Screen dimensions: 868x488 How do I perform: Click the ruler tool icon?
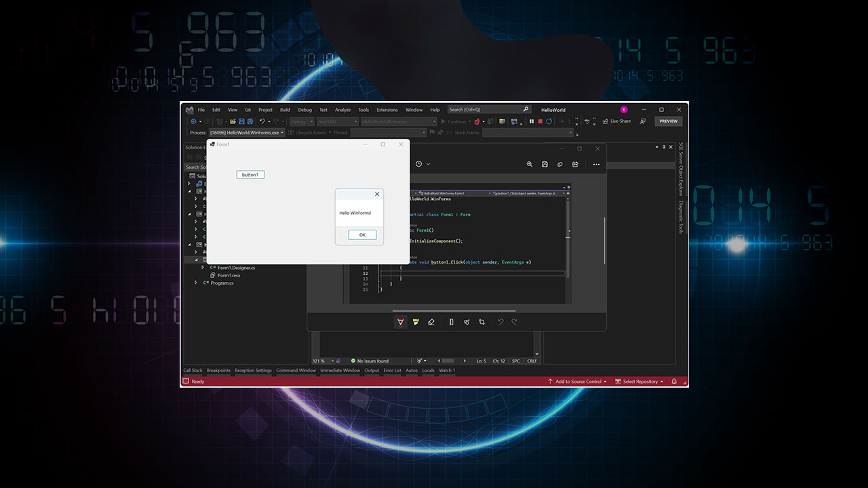coord(452,322)
